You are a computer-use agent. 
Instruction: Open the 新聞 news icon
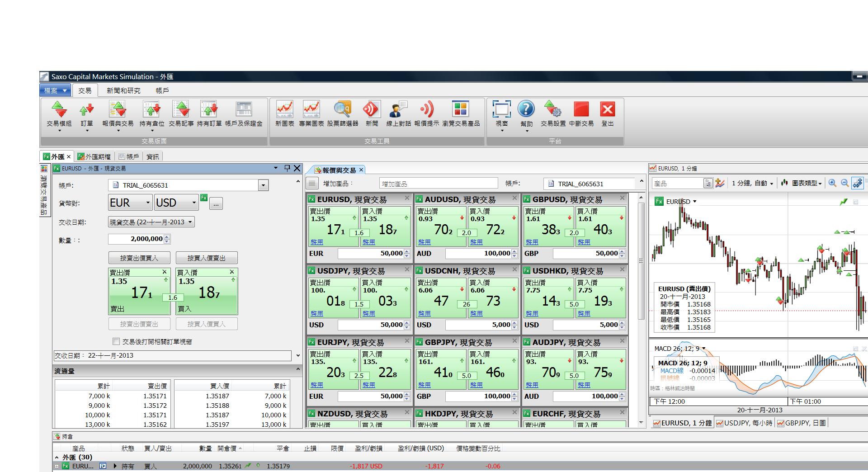(372, 114)
